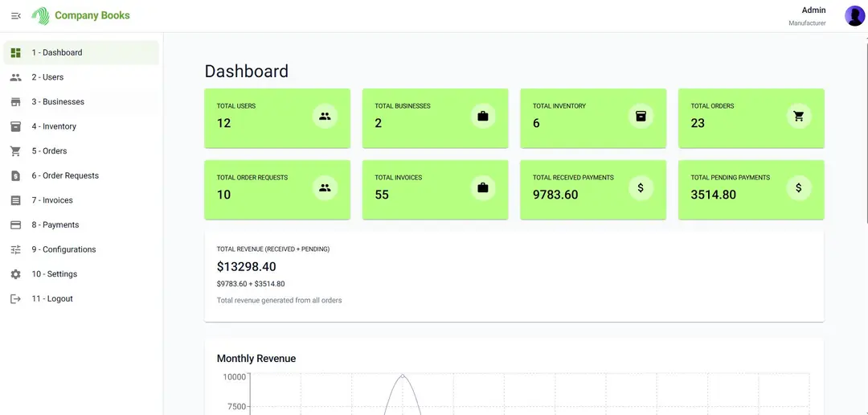This screenshot has width=868, height=415.
Task: Click the people icon on Total Users card
Action: [325, 117]
